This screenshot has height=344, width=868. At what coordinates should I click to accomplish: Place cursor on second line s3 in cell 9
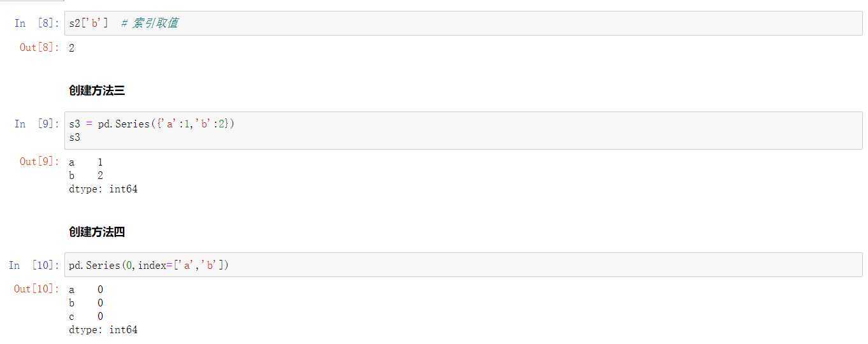point(75,136)
